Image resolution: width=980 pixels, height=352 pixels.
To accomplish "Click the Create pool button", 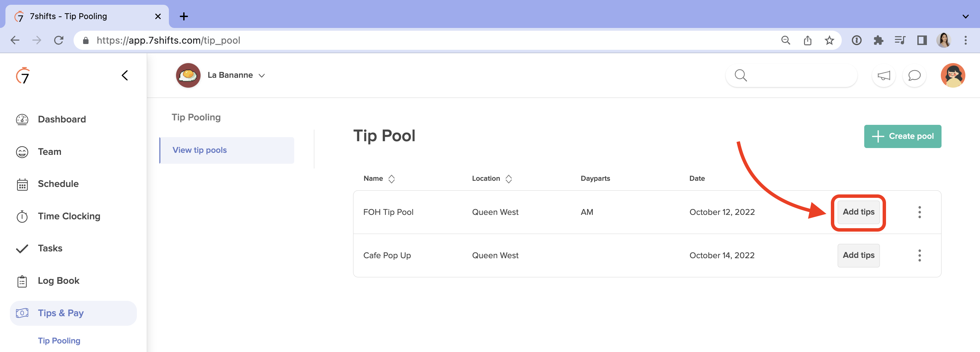I will click(x=902, y=136).
